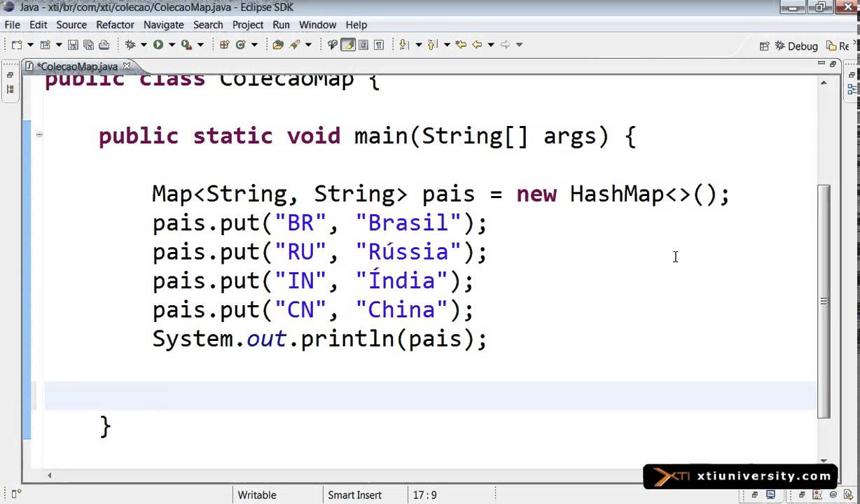Click the Next Annotation icon
The width and height of the screenshot is (860, 504).
pos(403,45)
